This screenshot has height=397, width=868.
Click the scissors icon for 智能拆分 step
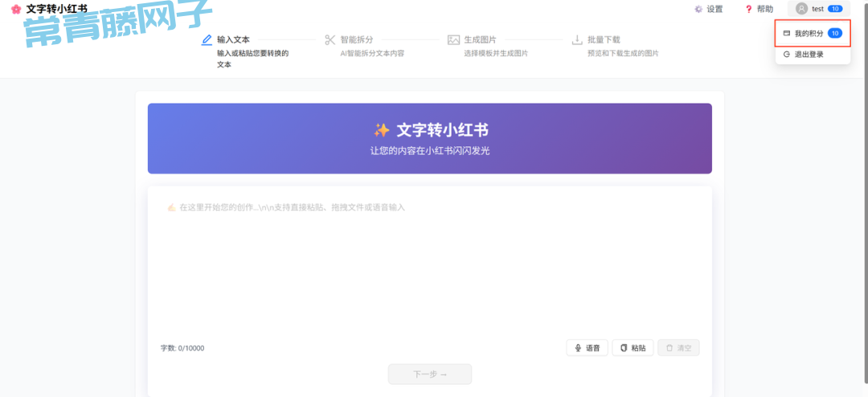pyautogui.click(x=330, y=39)
